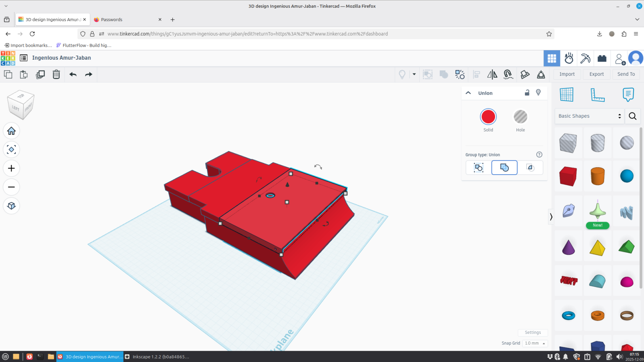Click the Home view button
644x362 pixels.
tap(11, 131)
